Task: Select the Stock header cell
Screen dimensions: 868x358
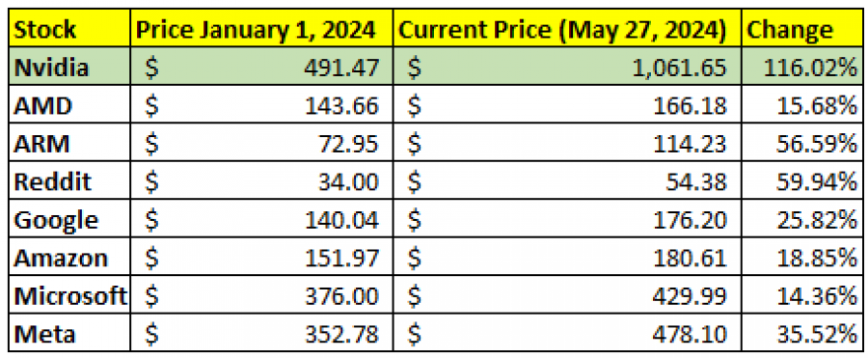Action: [69, 30]
